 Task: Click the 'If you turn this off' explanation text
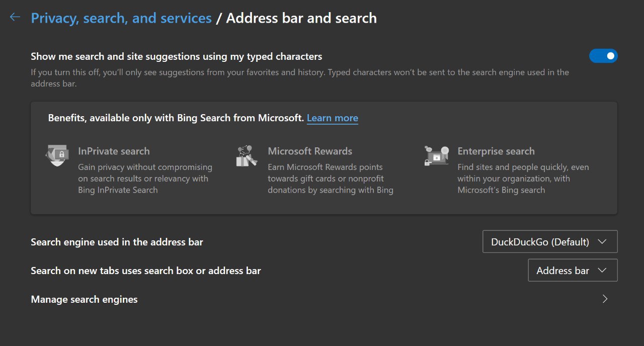pyautogui.click(x=300, y=78)
